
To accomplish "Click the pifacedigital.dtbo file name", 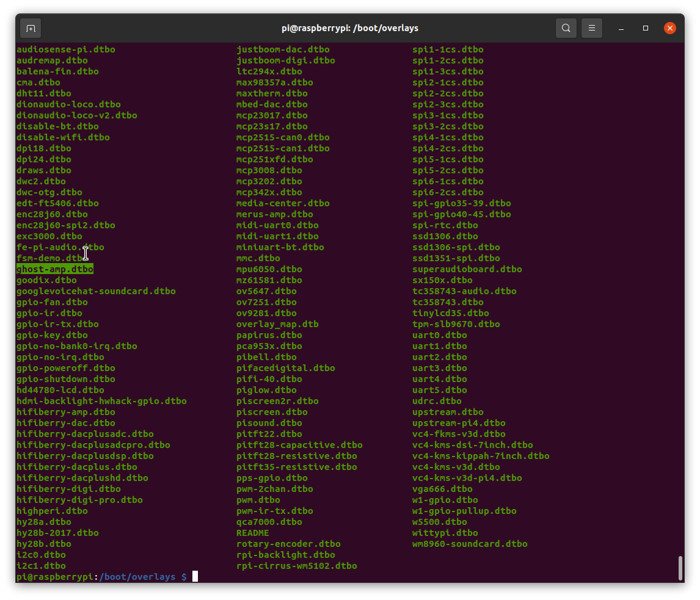I will tap(286, 368).
